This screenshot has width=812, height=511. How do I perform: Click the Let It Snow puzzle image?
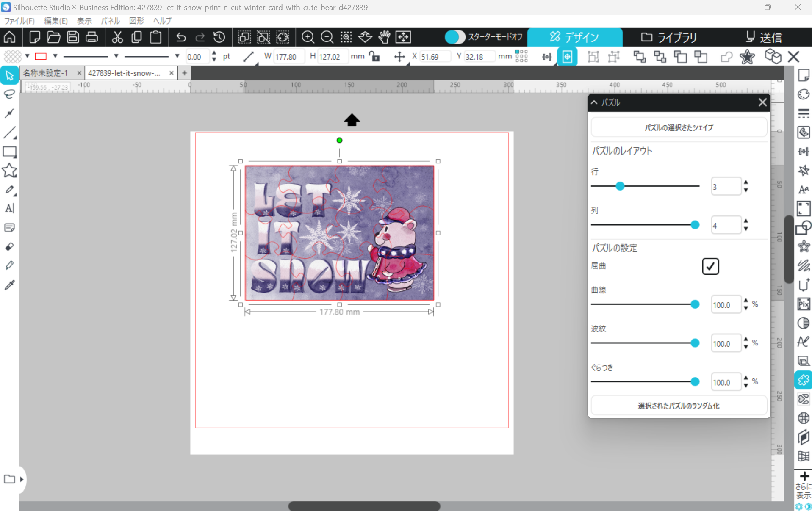pyautogui.click(x=339, y=233)
